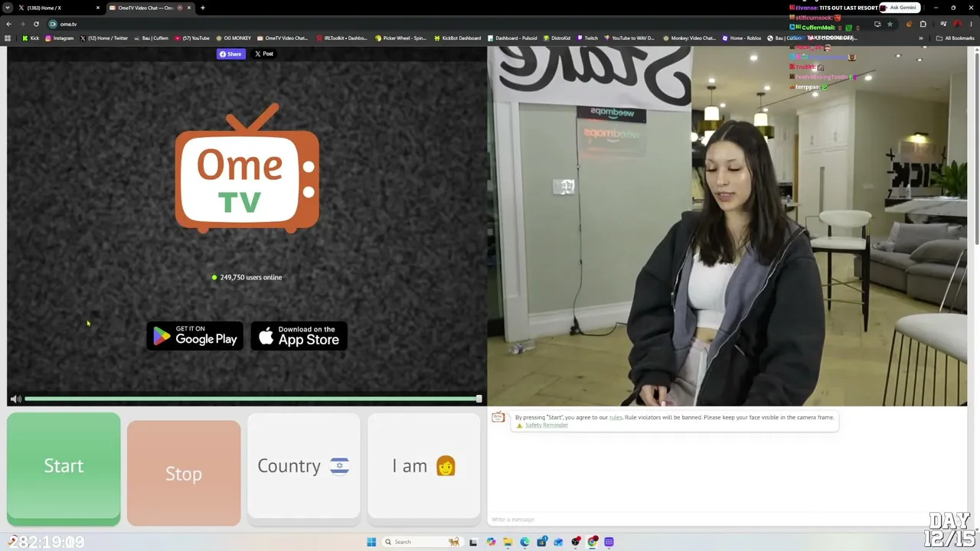Open the rules link
The height and width of the screenshot is (551, 980).
[x=616, y=417]
